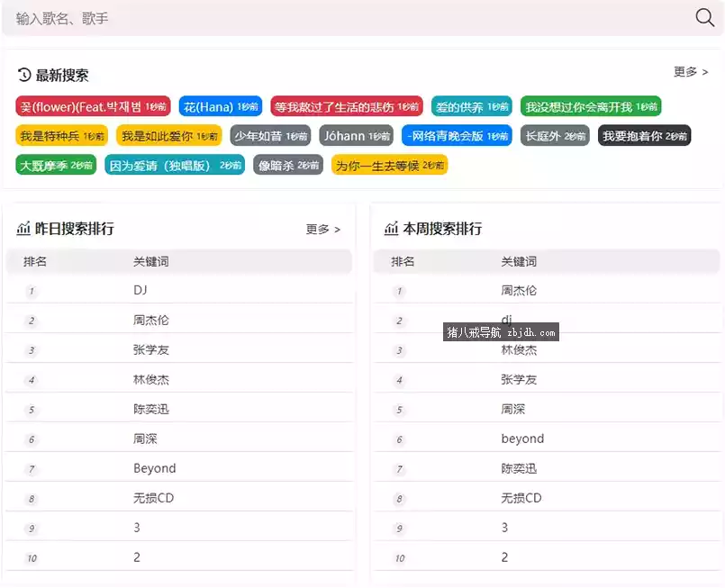Select the 像暗杀 search tag

(288, 165)
